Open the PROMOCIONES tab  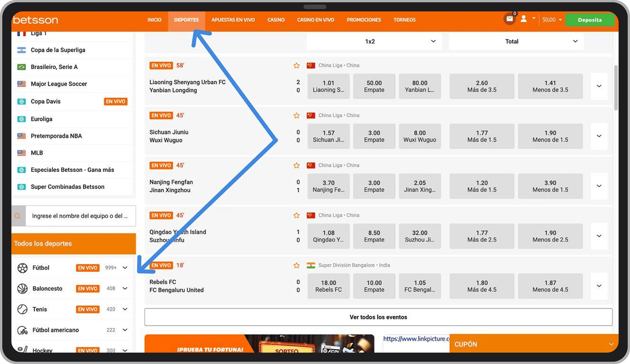[x=364, y=20]
